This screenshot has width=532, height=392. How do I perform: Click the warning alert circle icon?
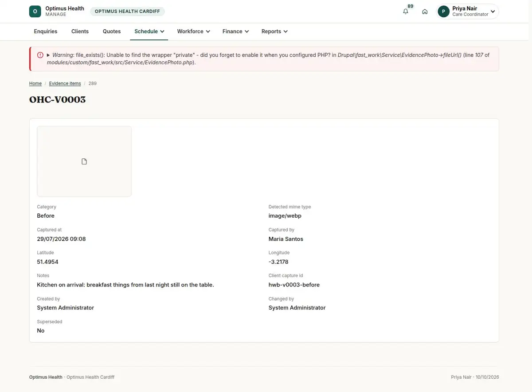point(40,55)
